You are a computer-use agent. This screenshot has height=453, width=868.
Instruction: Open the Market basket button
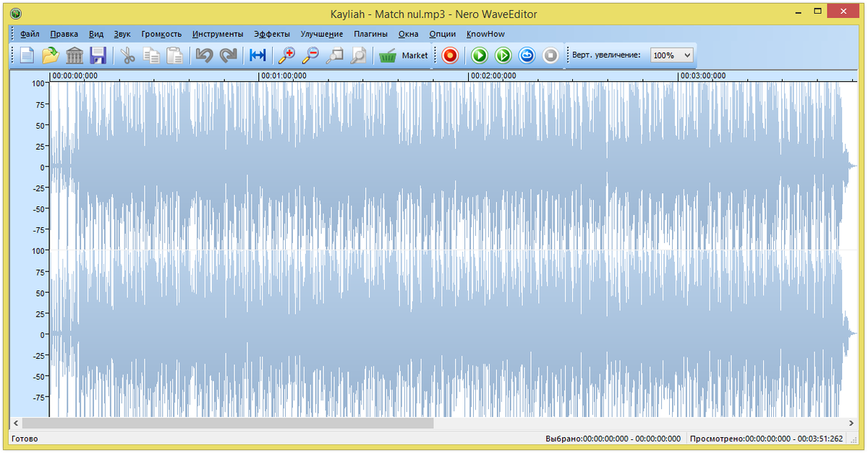pos(404,55)
